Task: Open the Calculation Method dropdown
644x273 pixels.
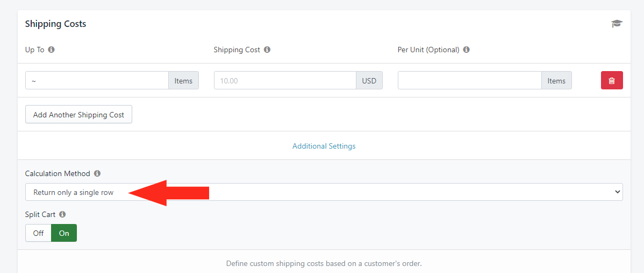Action: point(324,192)
